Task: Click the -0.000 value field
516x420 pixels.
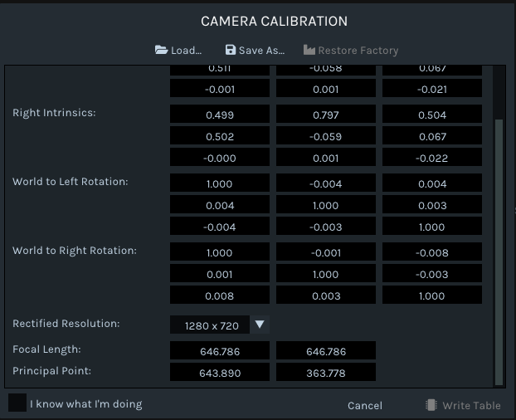Action: pyautogui.click(x=220, y=158)
